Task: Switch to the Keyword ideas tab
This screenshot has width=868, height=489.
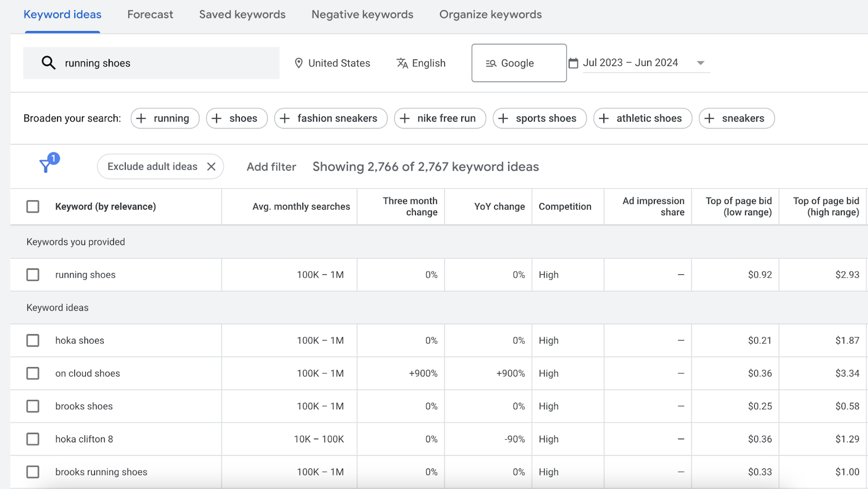Action: tap(62, 15)
